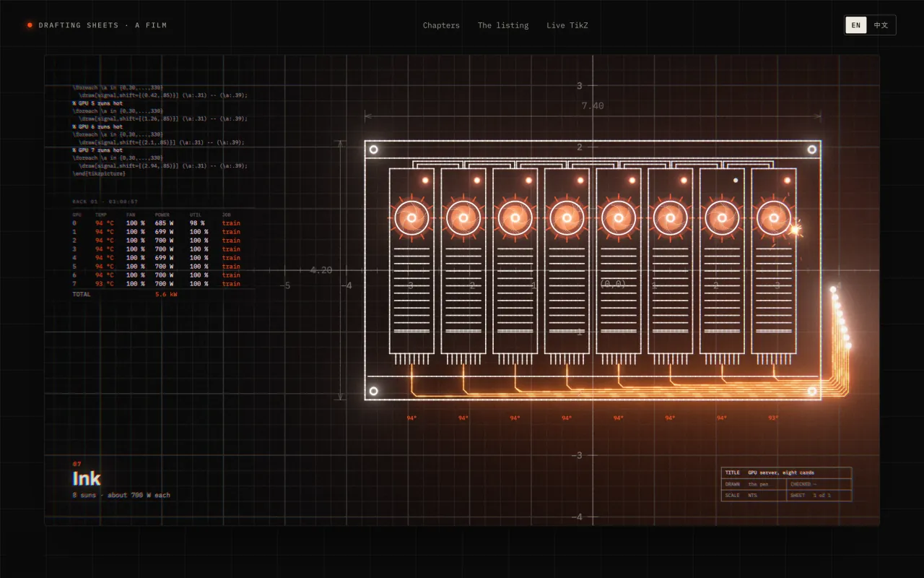Switch the language to 中文
The image size is (924, 578).
tap(881, 25)
